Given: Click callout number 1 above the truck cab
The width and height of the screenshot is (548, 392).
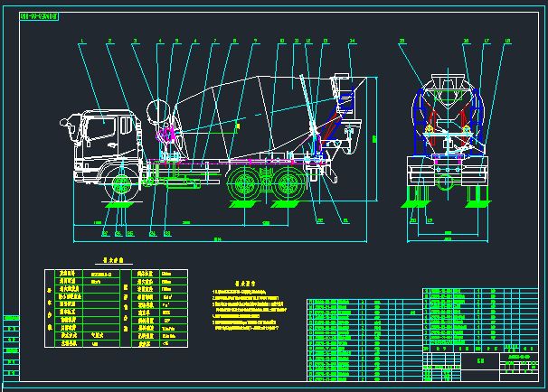Looking at the screenshot, I should [81, 42].
